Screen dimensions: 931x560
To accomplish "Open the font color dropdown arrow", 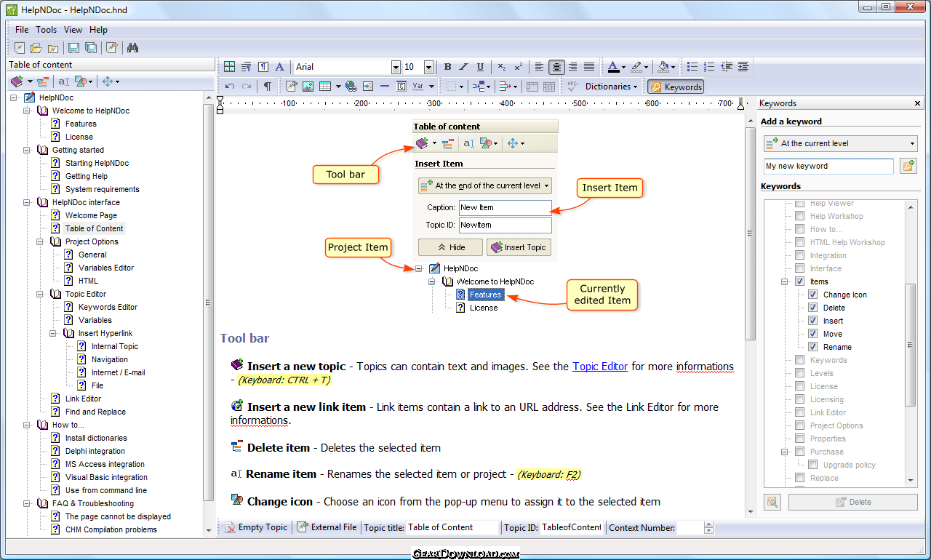I will click(623, 67).
